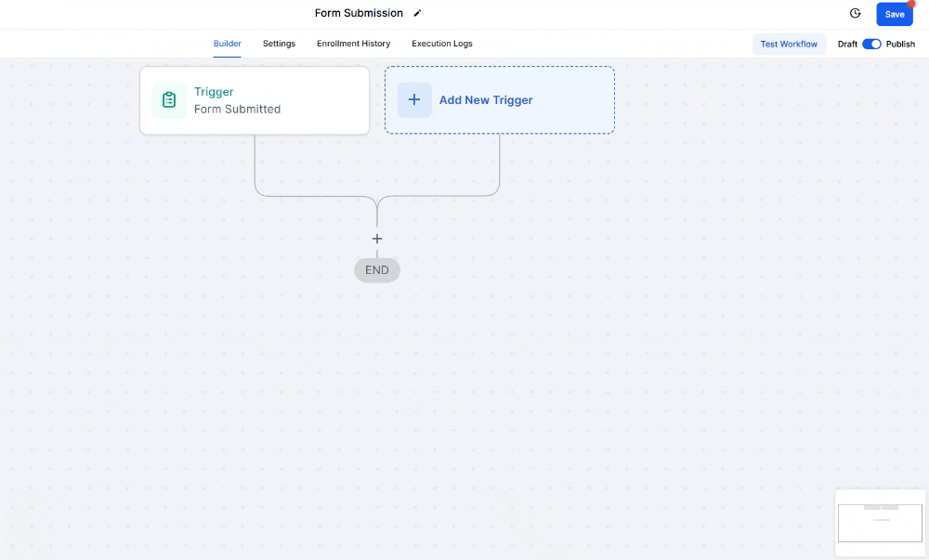Image resolution: width=929 pixels, height=560 pixels.
Task: Open the Settings tab
Action: click(x=279, y=44)
